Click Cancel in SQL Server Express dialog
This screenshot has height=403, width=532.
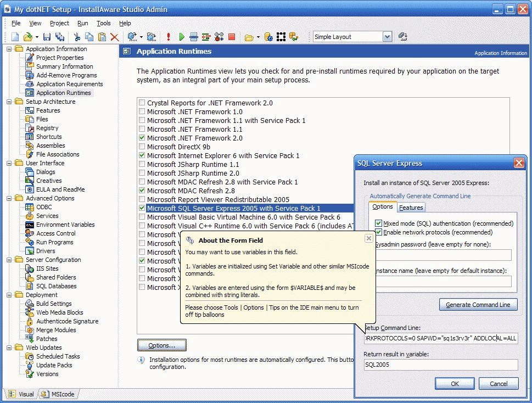(x=499, y=384)
